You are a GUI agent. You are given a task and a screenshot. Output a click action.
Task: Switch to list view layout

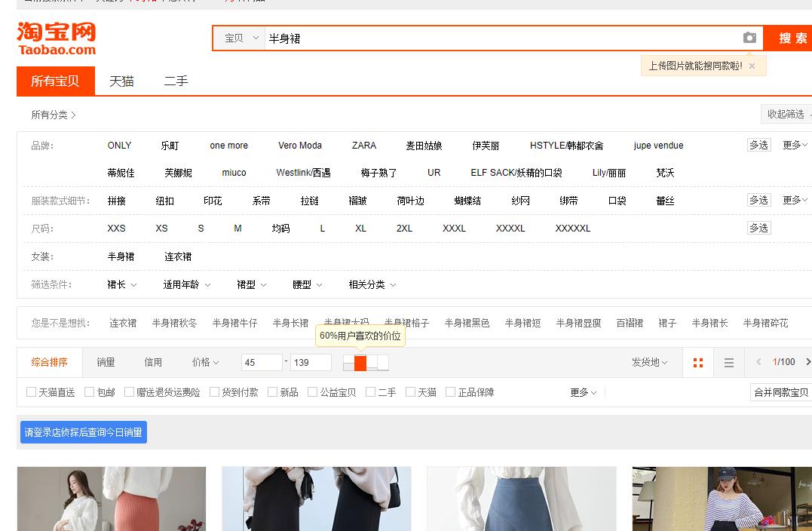pos(728,362)
